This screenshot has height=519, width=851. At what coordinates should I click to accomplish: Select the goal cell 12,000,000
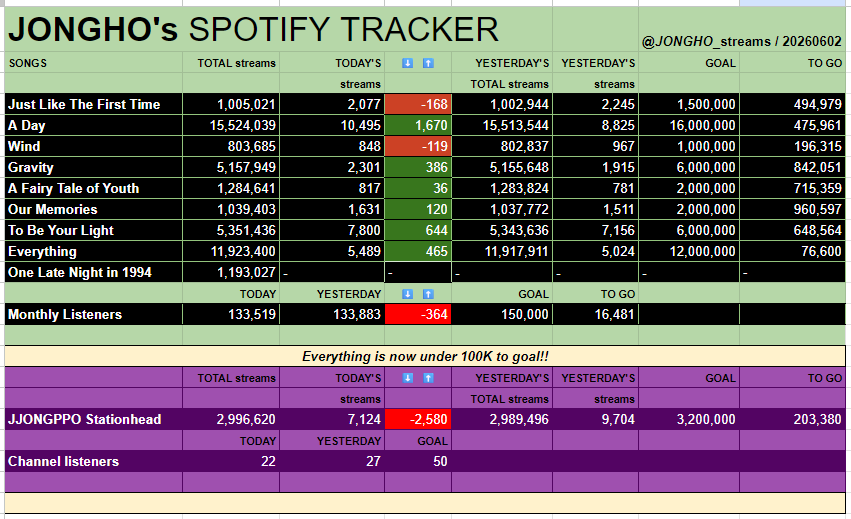pyautogui.click(x=689, y=251)
